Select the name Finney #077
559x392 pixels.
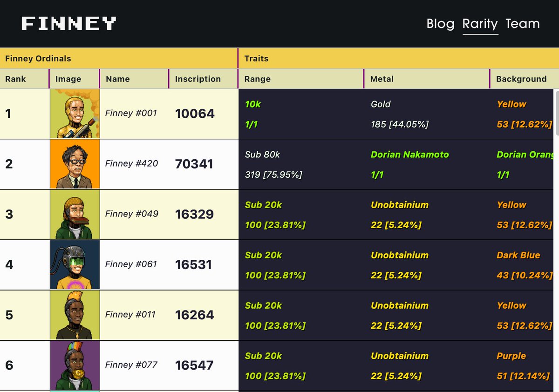(x=131, y=365)
